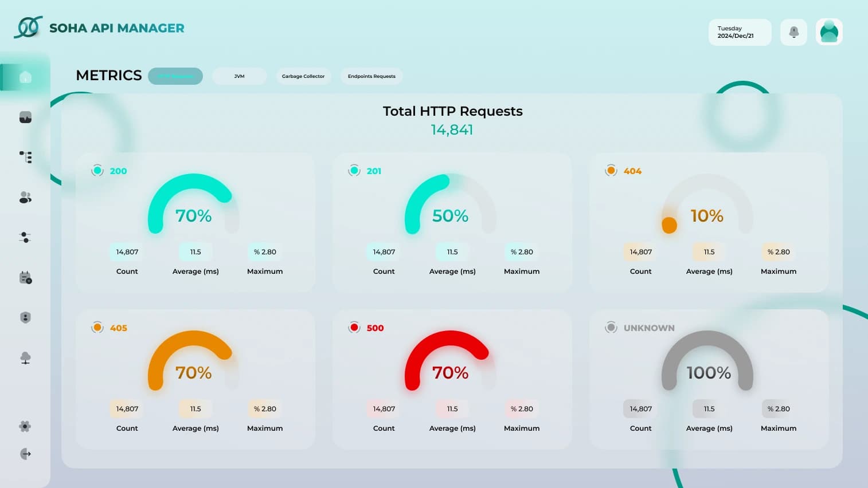868x488 pixels.
Task: Switch to the Endpoints Requests tab
Action: point(372,76)
